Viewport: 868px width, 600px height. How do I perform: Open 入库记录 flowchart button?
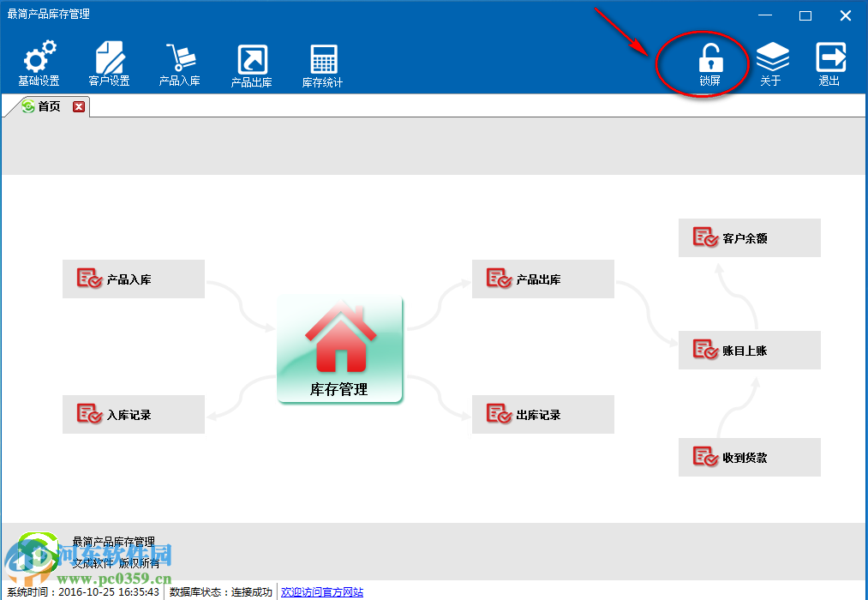click(x=134, y=414)
